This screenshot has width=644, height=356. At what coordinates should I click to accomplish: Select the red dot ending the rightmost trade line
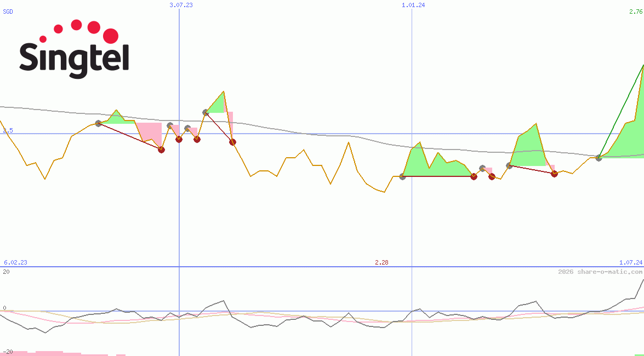pos(555,174)
